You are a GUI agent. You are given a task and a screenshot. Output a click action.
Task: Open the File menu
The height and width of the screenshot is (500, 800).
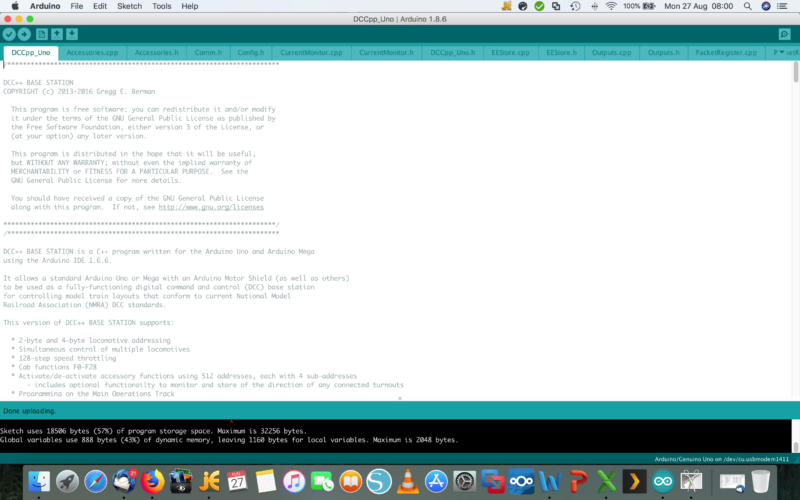77,6
